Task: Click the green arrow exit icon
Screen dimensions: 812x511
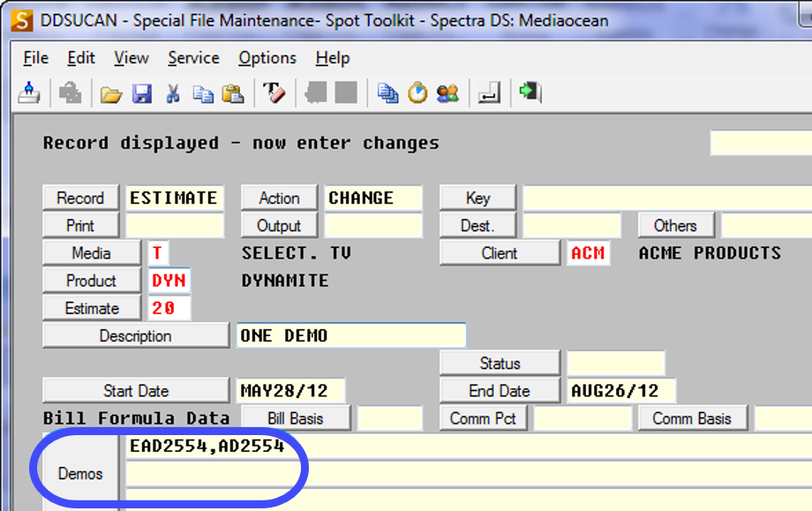Action: pos(530,93)
